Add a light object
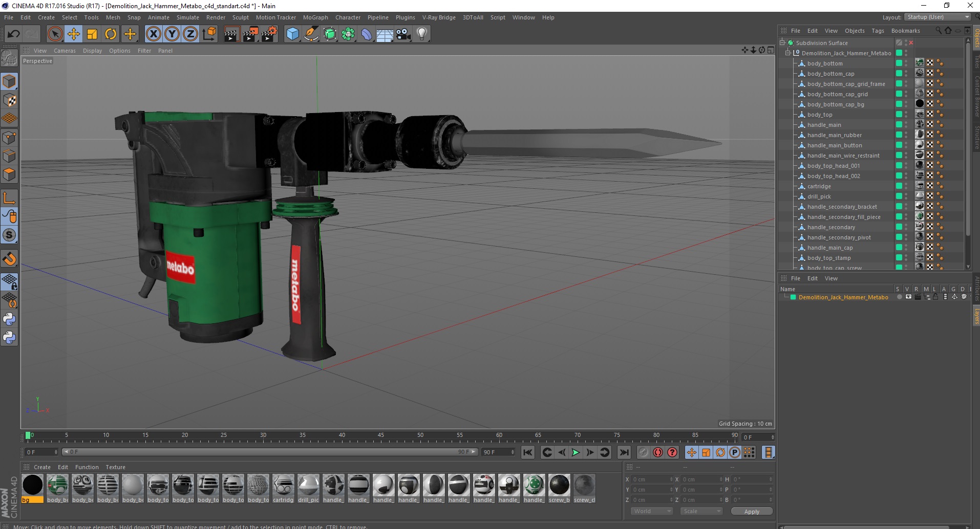 422,34
